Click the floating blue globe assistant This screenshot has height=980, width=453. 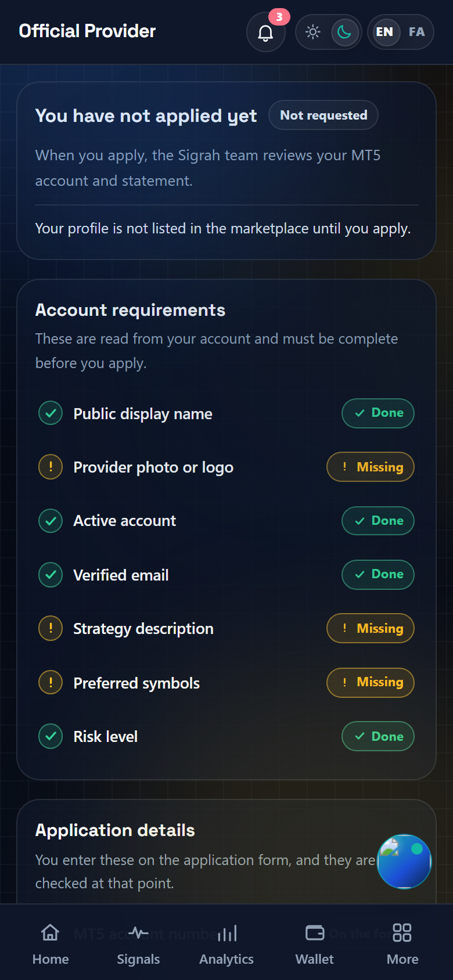[x=404, y=862]
